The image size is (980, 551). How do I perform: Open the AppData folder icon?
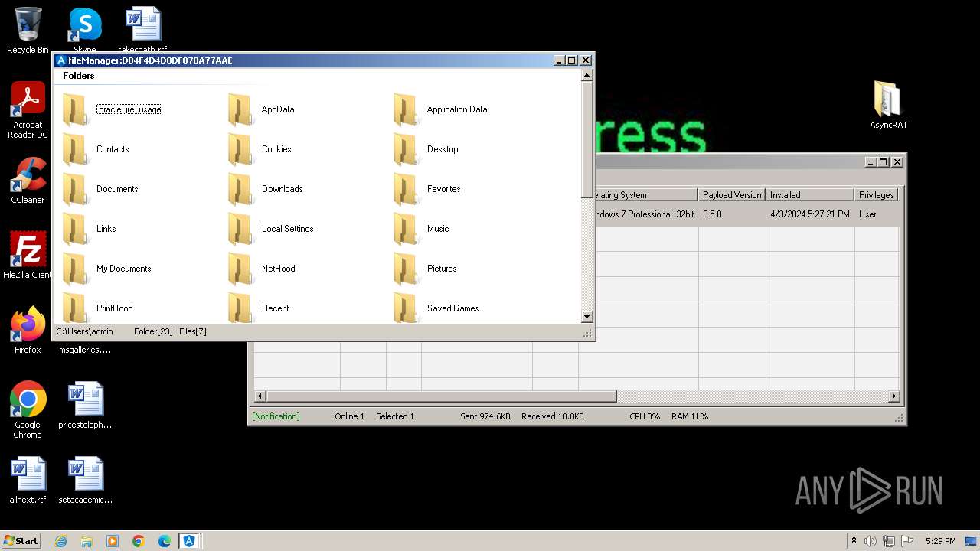[x=240, y=109]
